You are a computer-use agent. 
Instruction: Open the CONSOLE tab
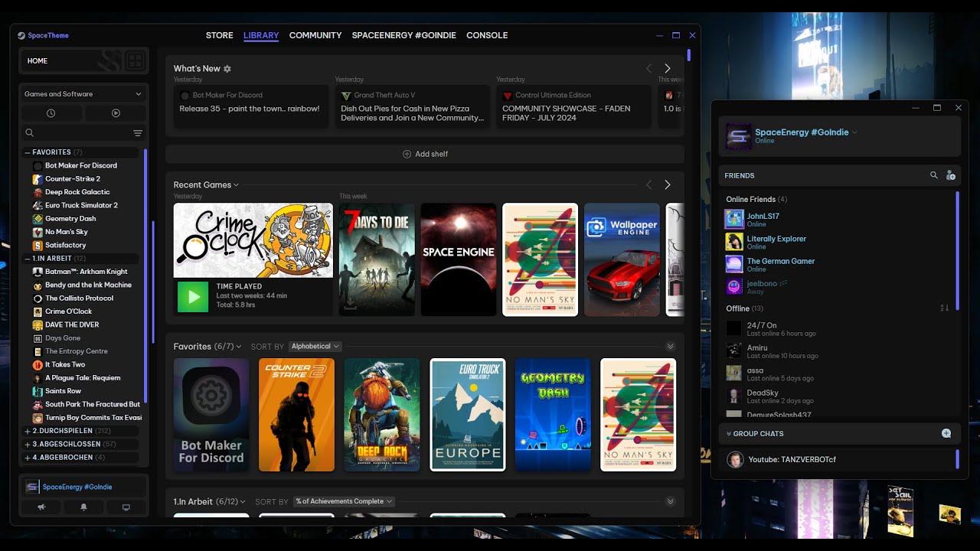pyautogui.click(x=487, y=35)
